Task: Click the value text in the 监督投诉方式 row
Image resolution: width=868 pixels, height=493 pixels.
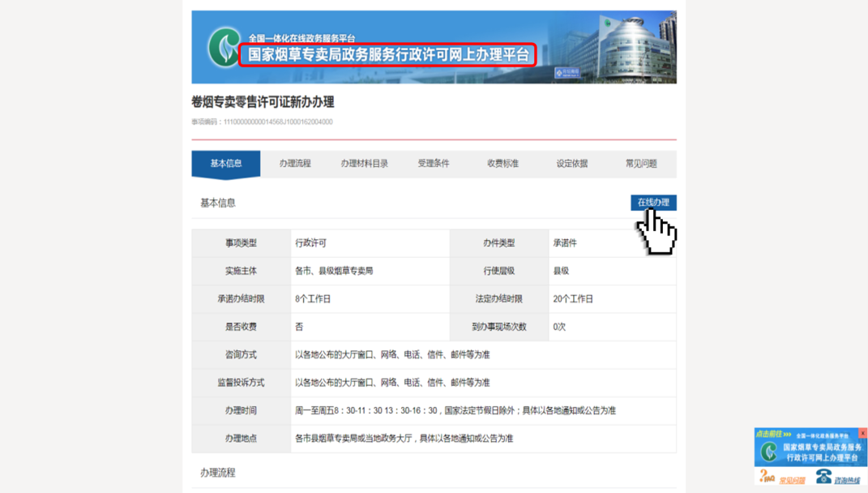Action: pos(392,383)
